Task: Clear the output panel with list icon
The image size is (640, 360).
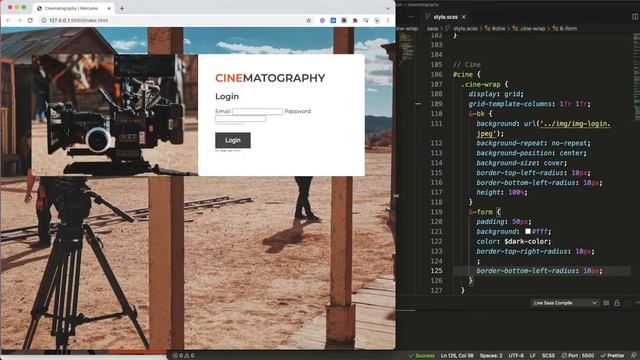Action: point(606,303)
